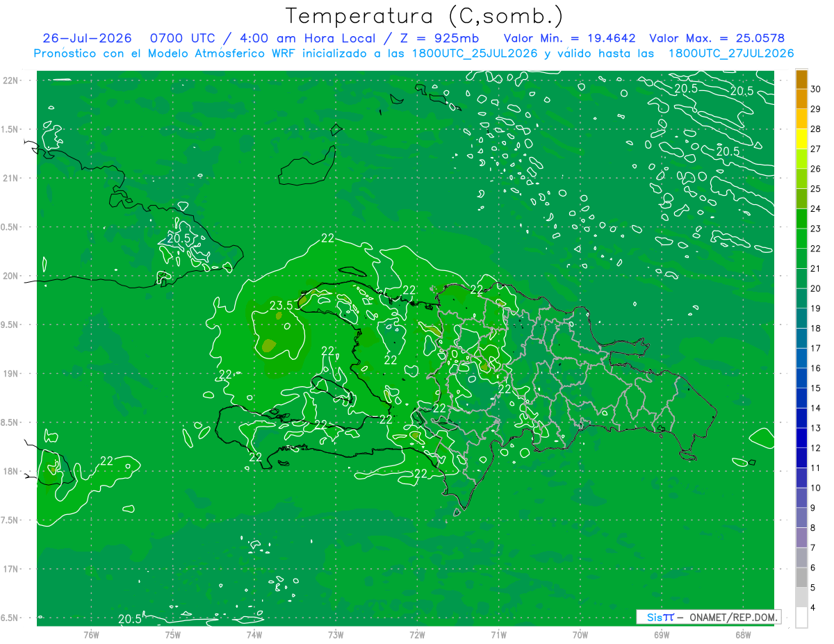
Task: Click the colorbar label '19'
Action: pos(816,308)
